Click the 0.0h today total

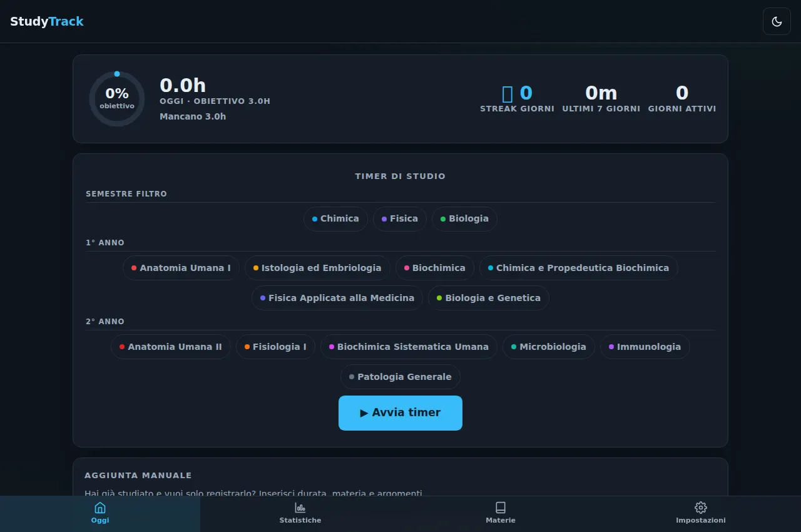click(183, 85)
